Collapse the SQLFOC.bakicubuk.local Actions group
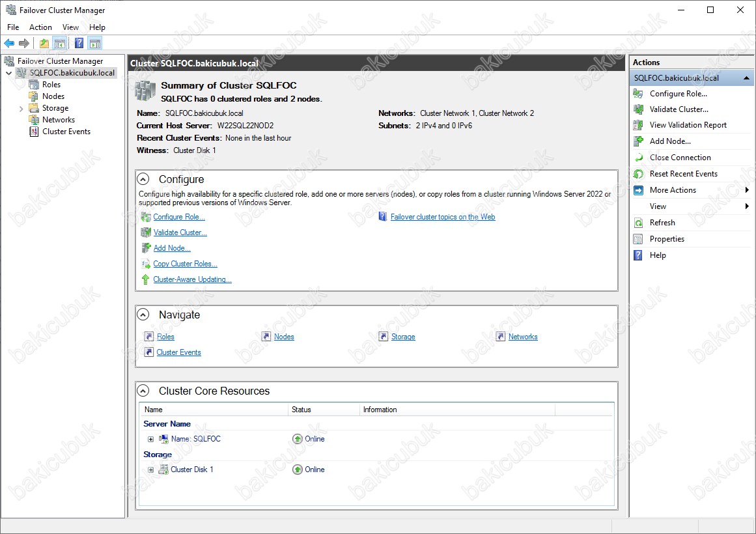756x534 pixels. [746, 78]
